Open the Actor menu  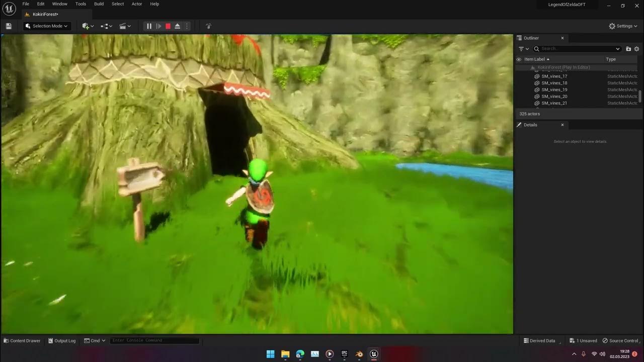(x=137, y=4)
